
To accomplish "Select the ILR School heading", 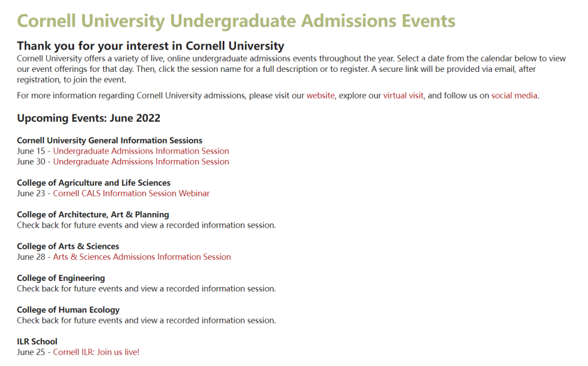I will pyautogui.click(x=37, y=341).
